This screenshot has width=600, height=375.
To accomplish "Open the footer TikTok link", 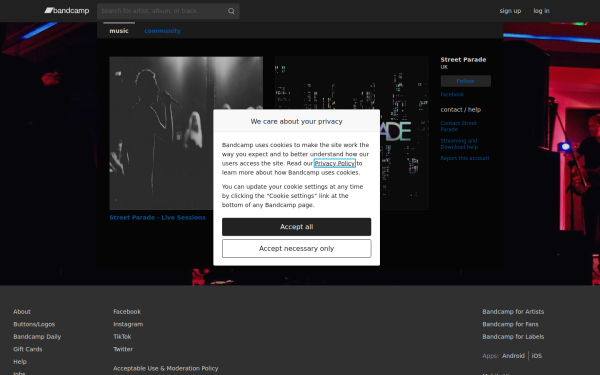I will coord(122,337).
